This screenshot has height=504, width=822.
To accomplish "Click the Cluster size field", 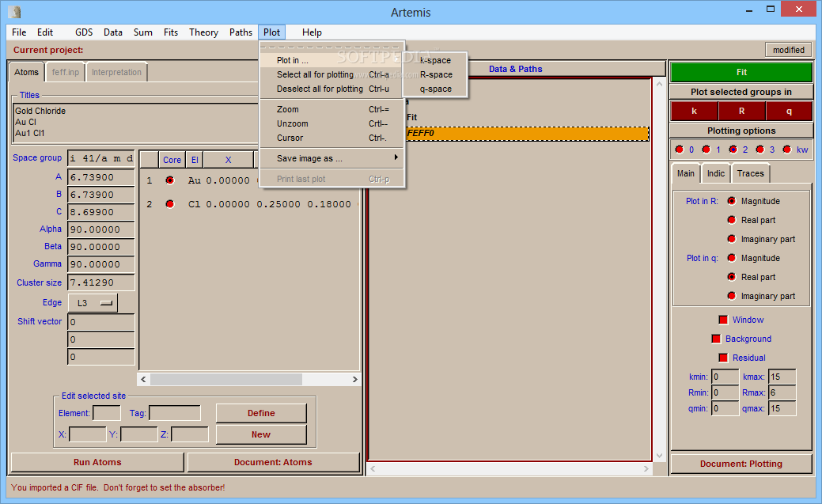I will 101,282.
